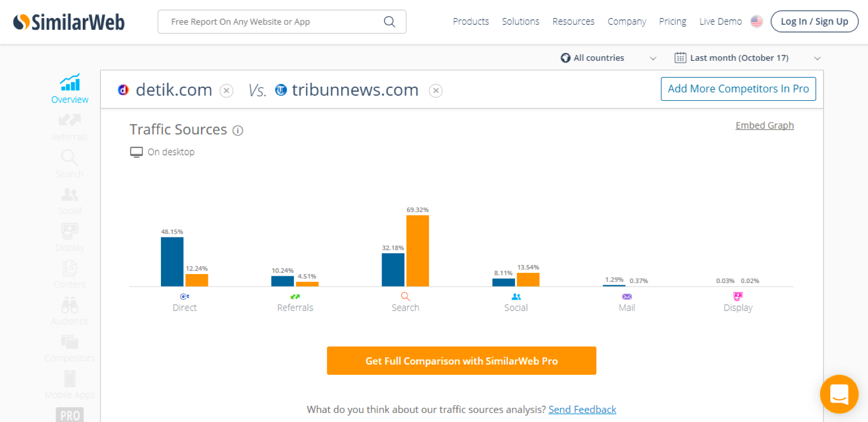The height and width of the screenshot is (422, 868).
Task: Click the blue detik.com Direct bar
Action: 172,262
